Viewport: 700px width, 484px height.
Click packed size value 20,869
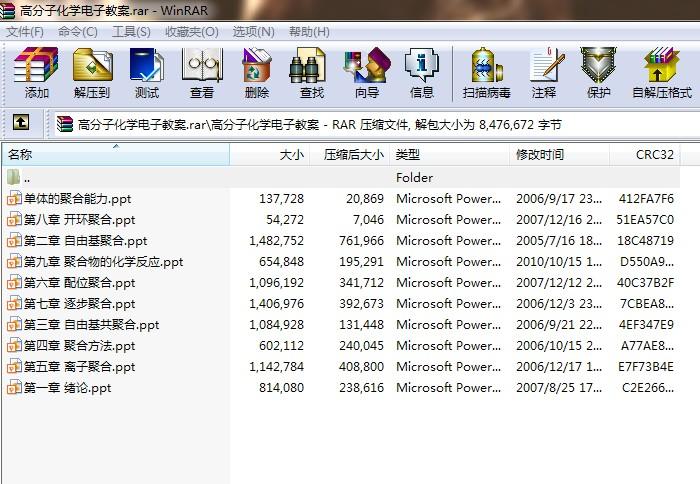pos(365,198)
